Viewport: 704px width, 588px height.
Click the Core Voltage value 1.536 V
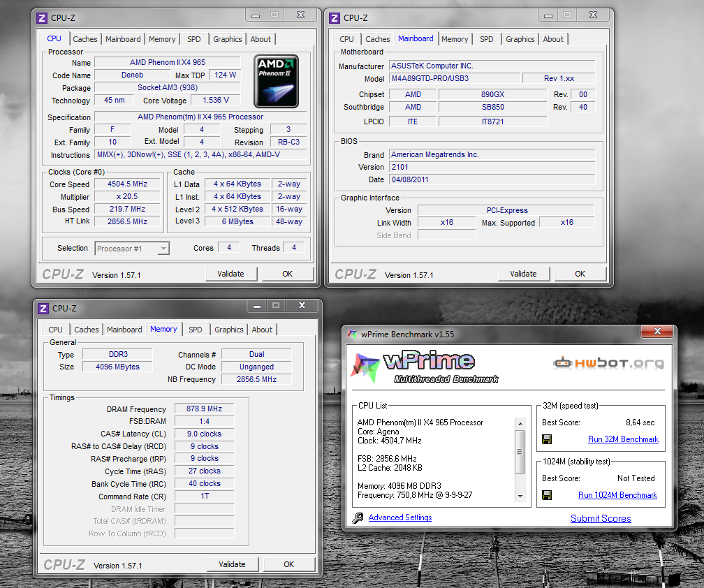coord(216,100)
